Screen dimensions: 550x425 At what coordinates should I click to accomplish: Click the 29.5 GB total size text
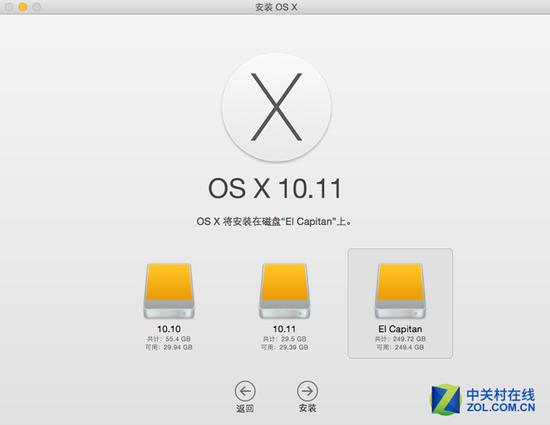[x=284, y=339]
